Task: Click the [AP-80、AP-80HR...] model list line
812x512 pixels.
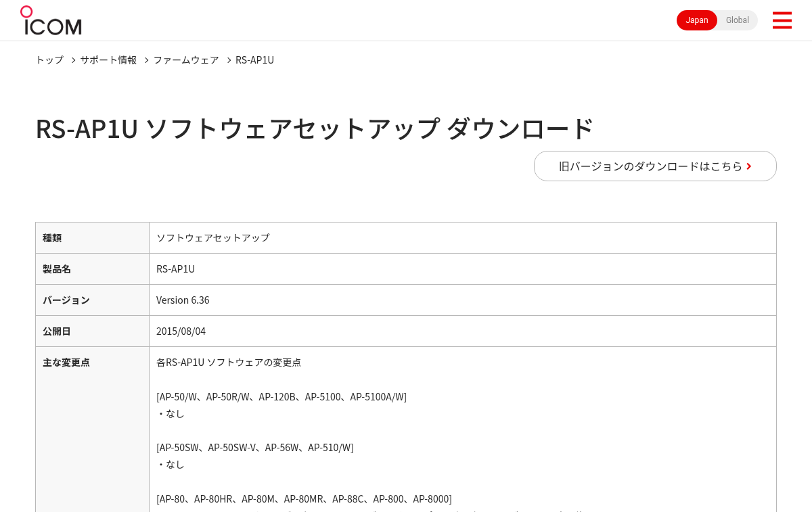Action: 304,499
